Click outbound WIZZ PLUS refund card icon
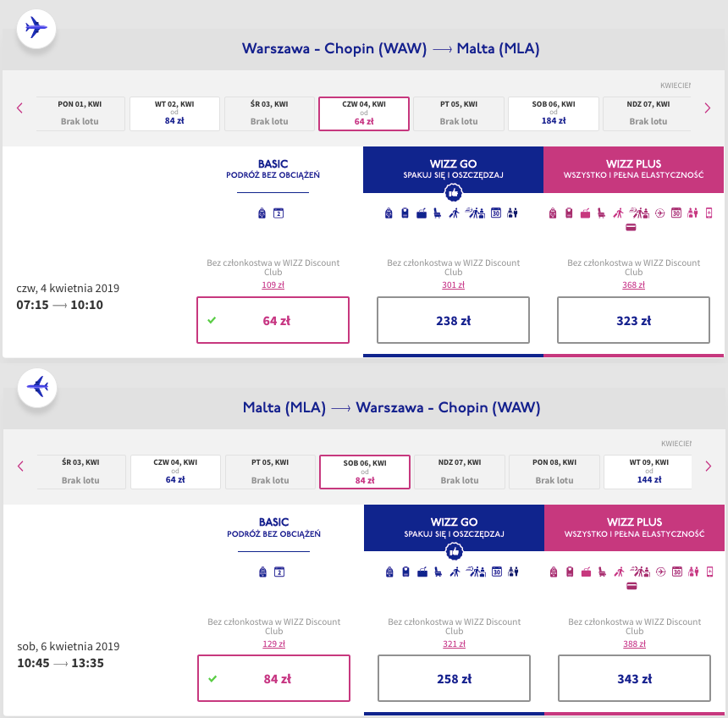Image resolution: width=728 pixels, height=718 pixels. click(631, 228)
